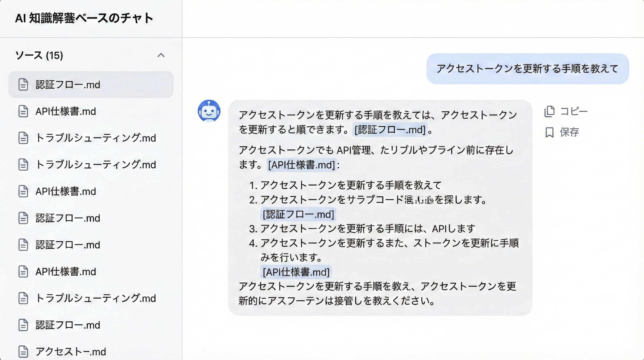This screenshot has height=360, width=644.
Task: Click the copy icon beside コピー label
Action: [x=549, y=111]
